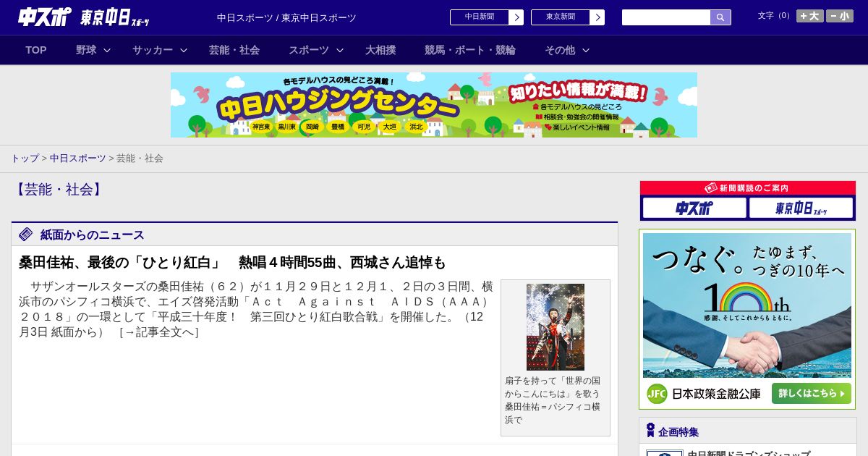Click 日本政策金融公庫 text in ad
This screenshot has width=868, height=456.
(716, 394)
